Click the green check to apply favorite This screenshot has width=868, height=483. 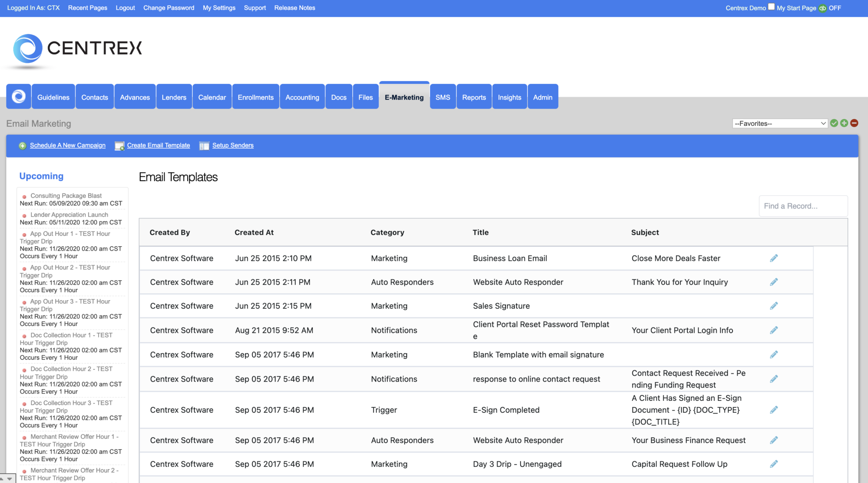pos(835,123)
